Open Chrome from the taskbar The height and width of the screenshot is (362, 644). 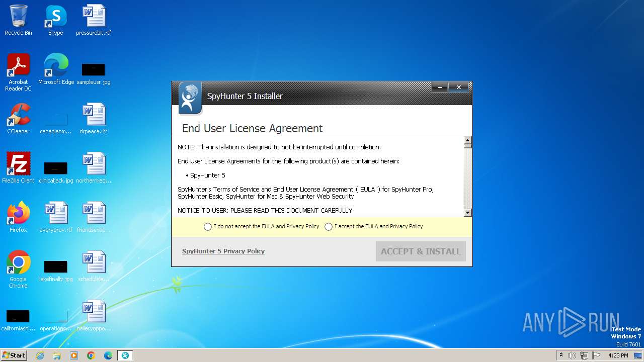[x=91, y=355]
